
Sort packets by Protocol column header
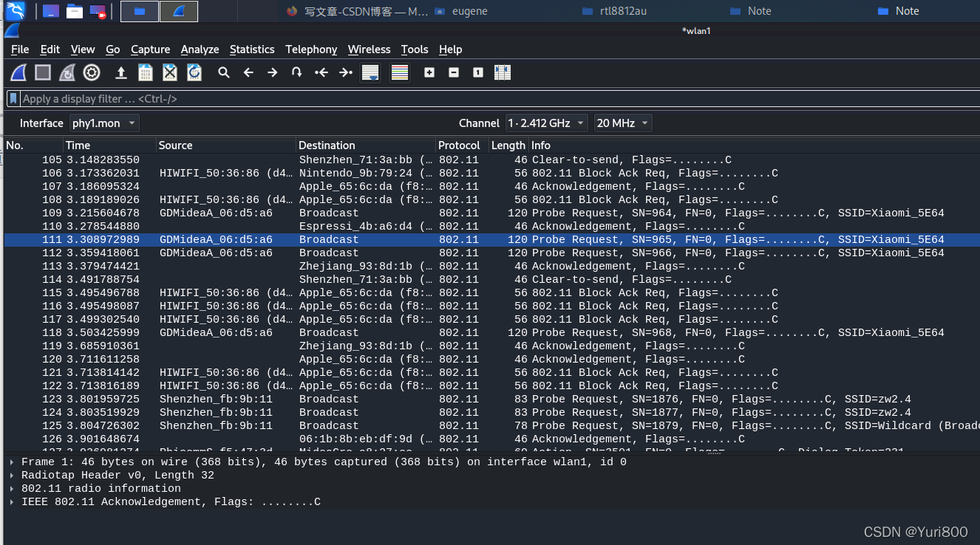(462, 145)
